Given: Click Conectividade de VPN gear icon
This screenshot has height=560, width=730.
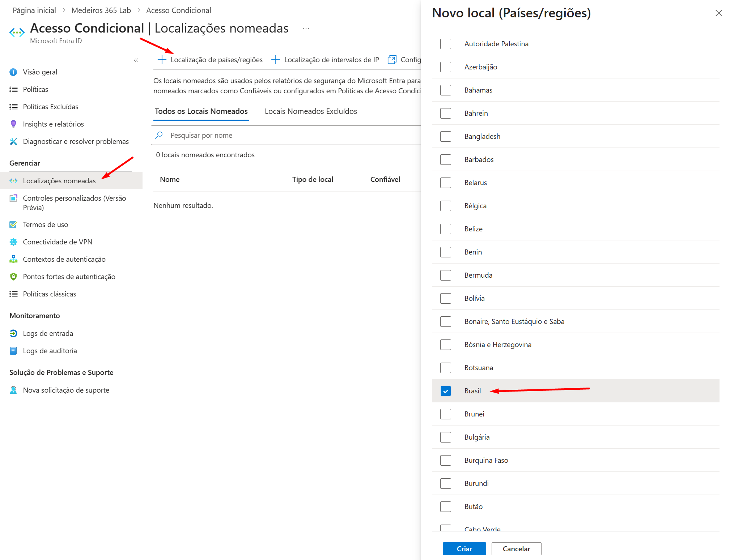Looking at the screenshot, I should point(13,242).
